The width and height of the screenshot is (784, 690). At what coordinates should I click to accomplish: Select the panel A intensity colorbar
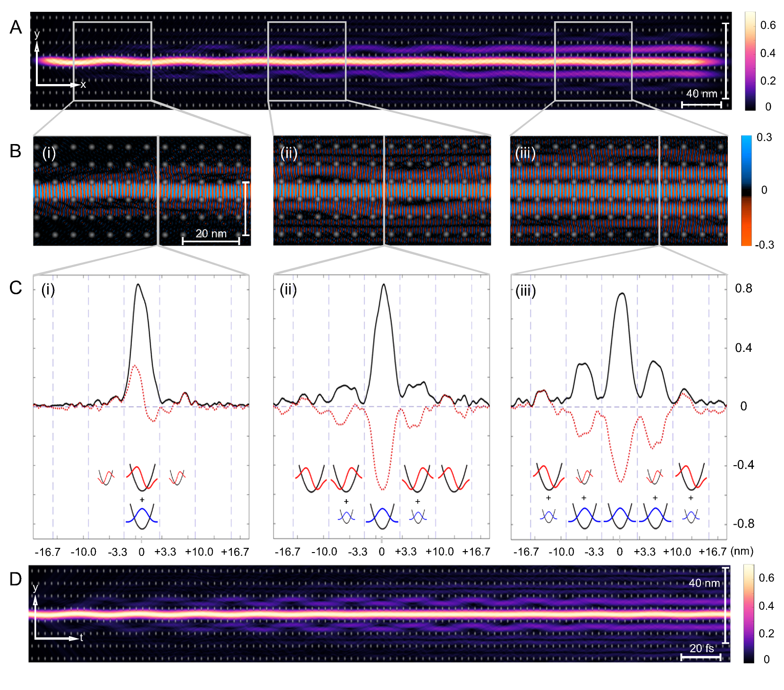coord(750,61)
